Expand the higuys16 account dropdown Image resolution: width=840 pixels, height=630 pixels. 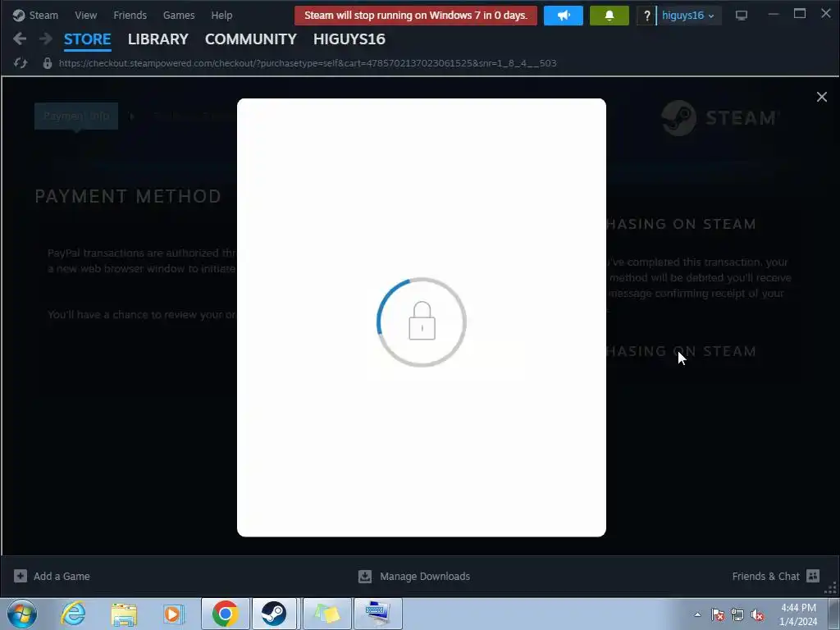pos(688,16)
